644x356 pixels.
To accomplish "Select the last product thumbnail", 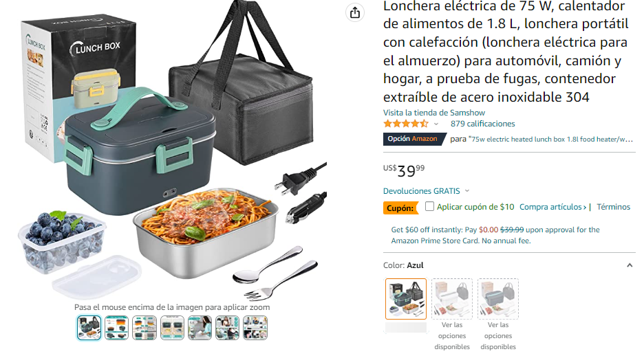I will pos(255,328).
